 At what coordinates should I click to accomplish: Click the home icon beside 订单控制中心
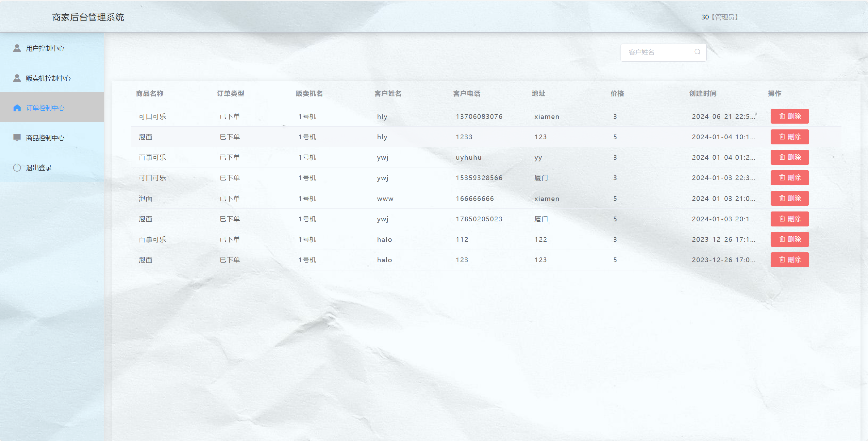click(17, 108)
